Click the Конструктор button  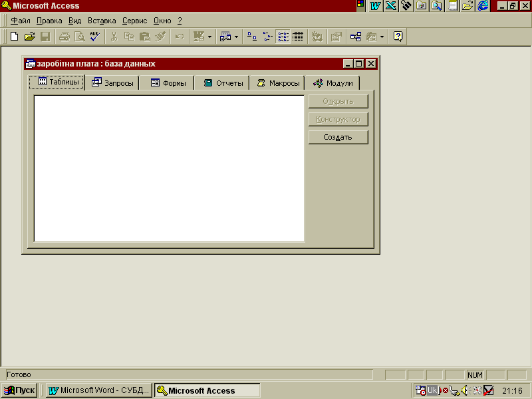[338, 120]
